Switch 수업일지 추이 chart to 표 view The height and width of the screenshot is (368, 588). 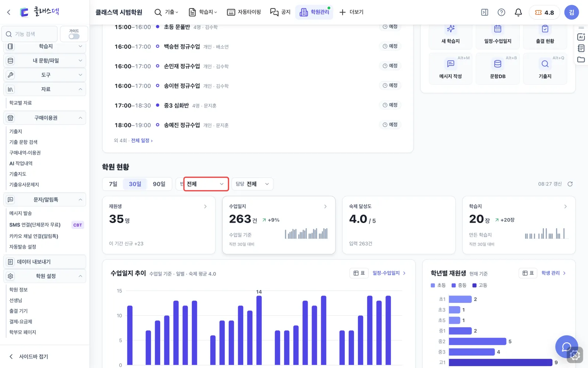point(359,273)
